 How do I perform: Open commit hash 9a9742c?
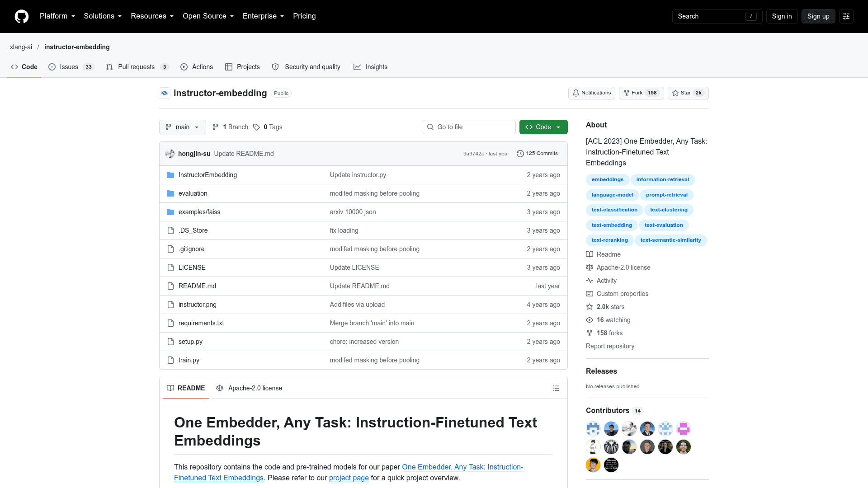pyautogui.click(x=473, y=154)
